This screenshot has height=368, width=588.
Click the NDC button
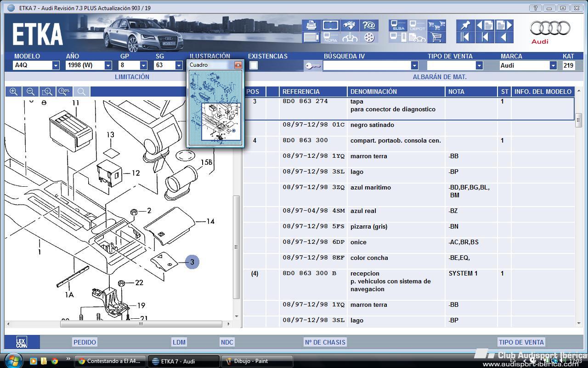point(227,342)
